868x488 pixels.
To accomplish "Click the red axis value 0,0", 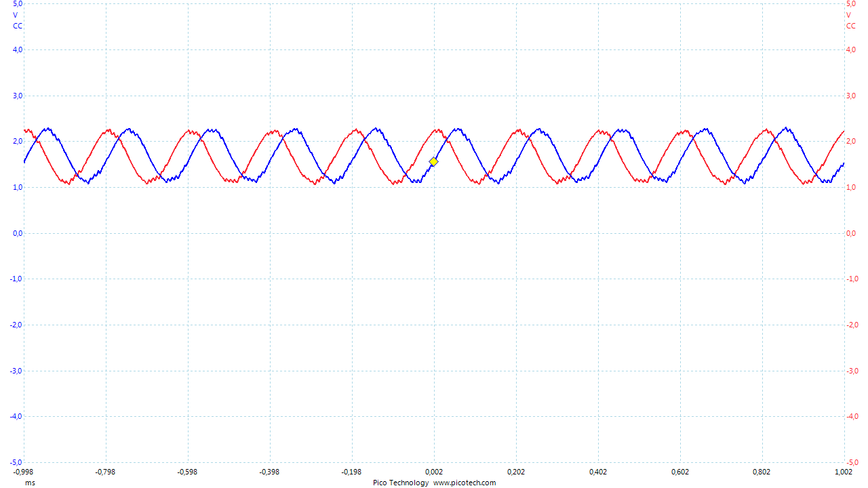I will click(850, 233).
